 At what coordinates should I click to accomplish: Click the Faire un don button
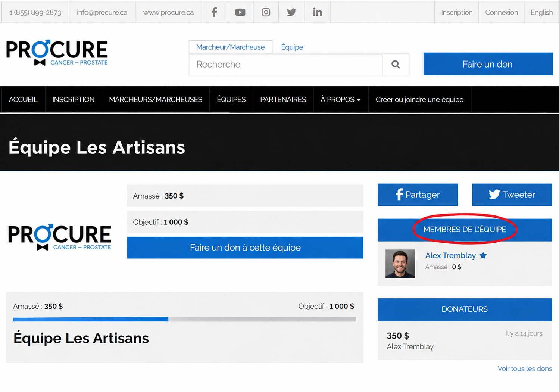(488, 64)
